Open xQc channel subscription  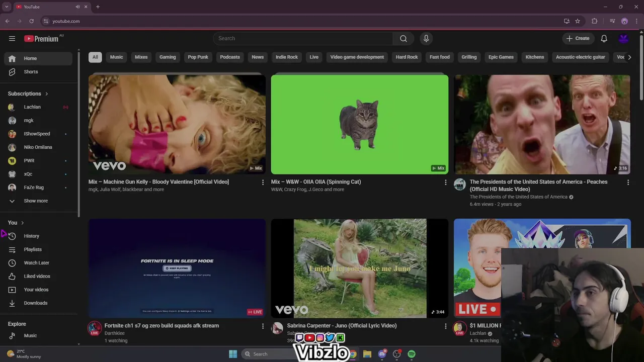pos(38,174)
